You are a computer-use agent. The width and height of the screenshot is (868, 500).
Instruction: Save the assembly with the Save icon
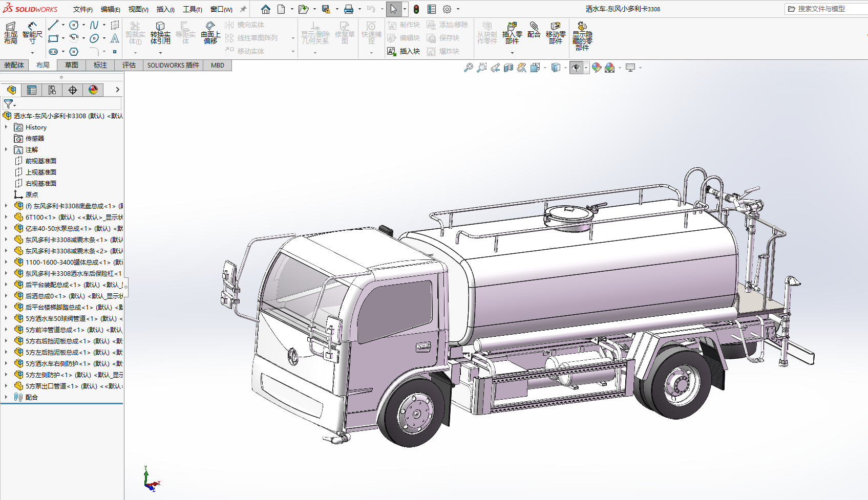326,9
